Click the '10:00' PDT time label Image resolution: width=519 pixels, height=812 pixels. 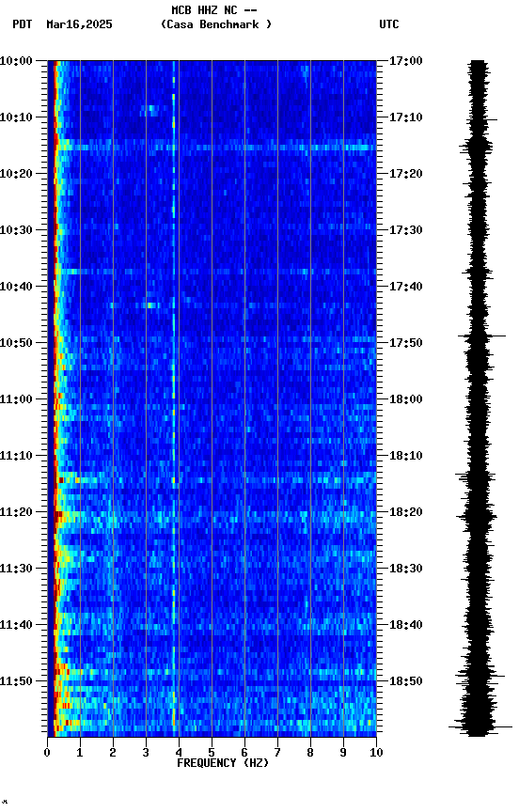point(16,61)
